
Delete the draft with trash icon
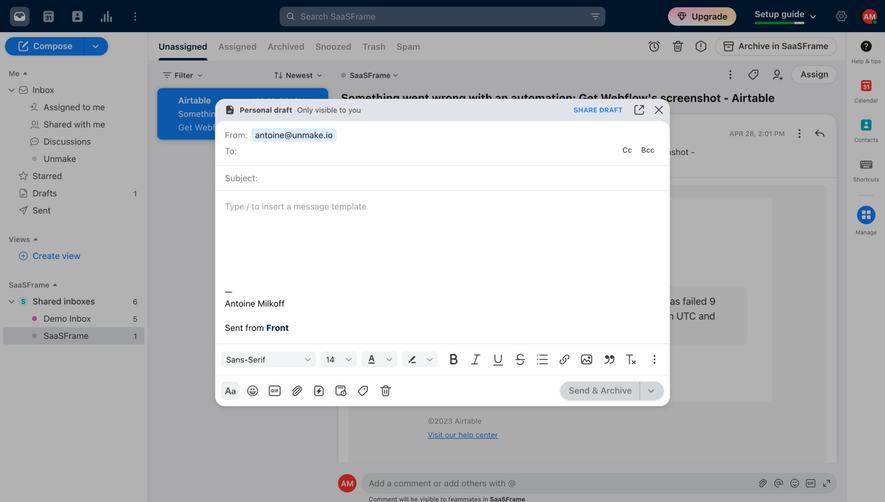(x=385, y=391)
